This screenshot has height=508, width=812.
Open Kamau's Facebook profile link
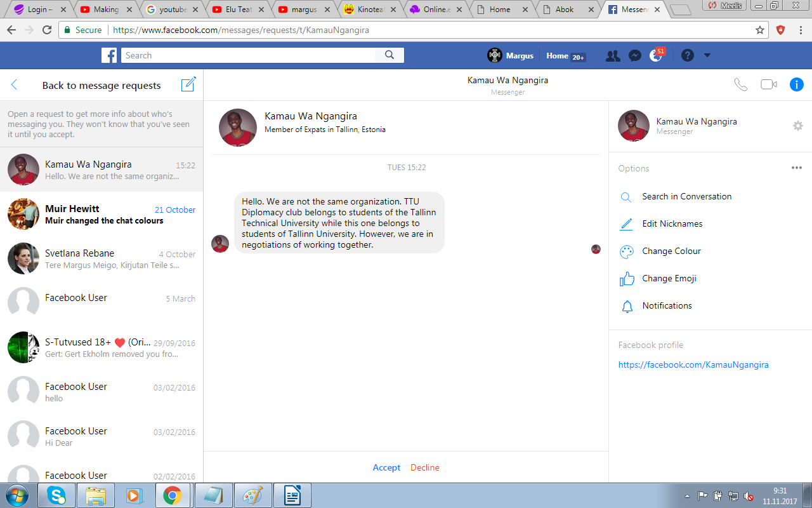pos(693,365)
